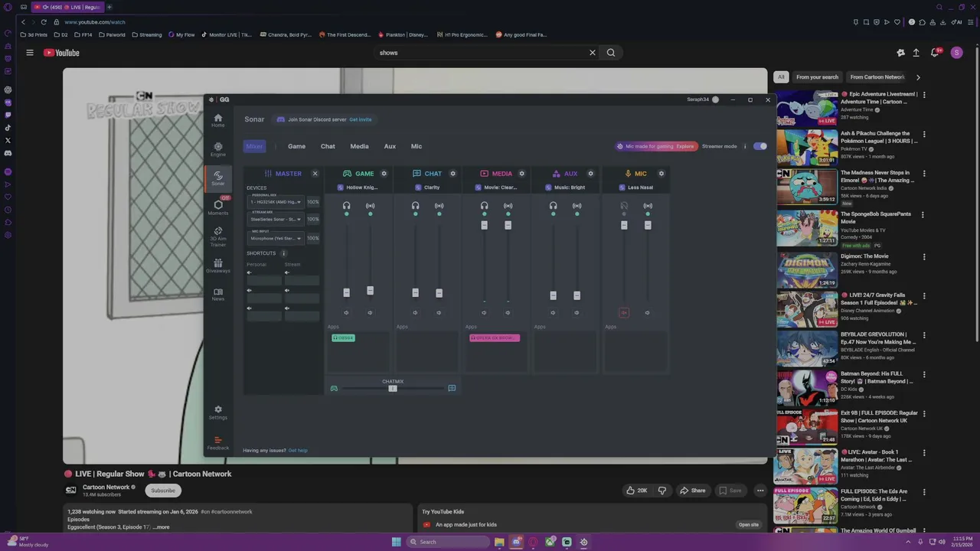Toggle MIC headphone monitoring icon
980x551 pixels.
pos(624,205)
